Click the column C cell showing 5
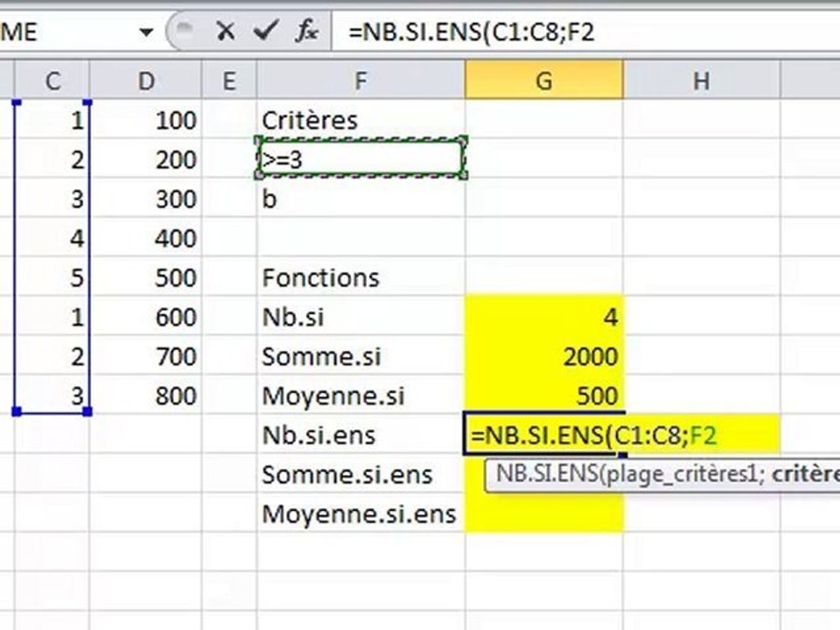This screenshot has width=840, height=630. tap(52, 277)
